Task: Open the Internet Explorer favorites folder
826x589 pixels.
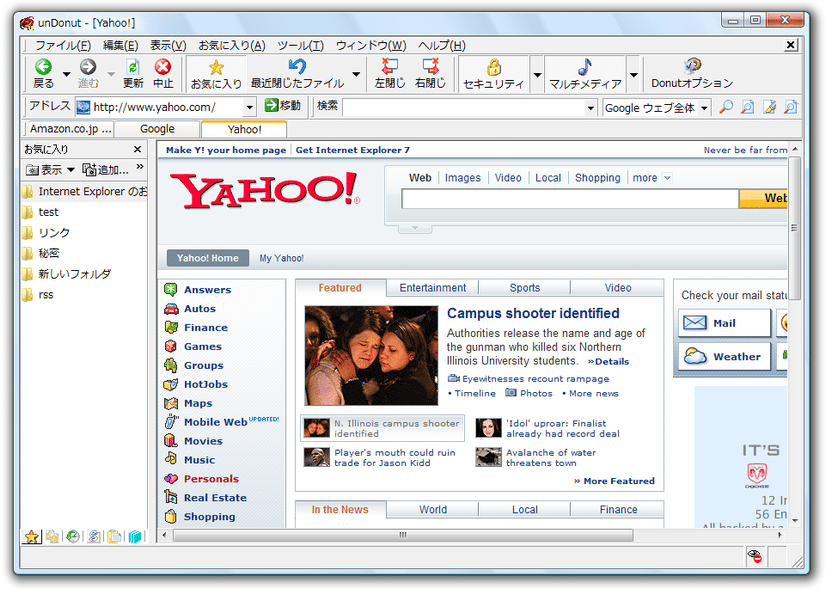Action: 84,191
